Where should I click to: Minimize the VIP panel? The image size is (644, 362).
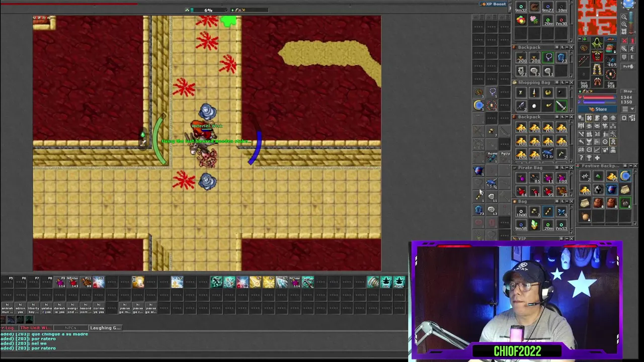pyautogui.click(x=567, y=238)
